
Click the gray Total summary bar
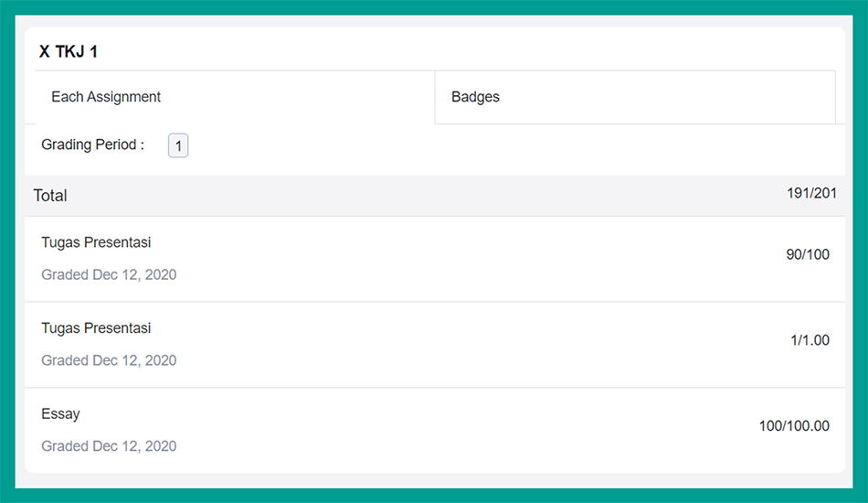tap(435, 196)
